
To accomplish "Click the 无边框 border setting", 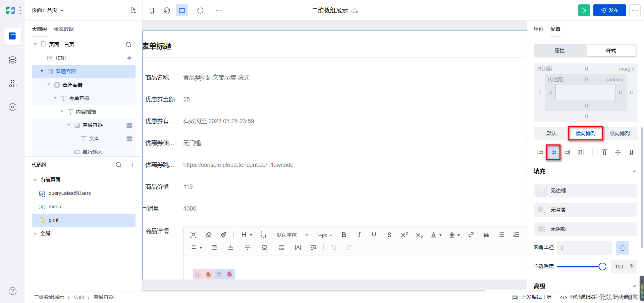I will (585, 191).
